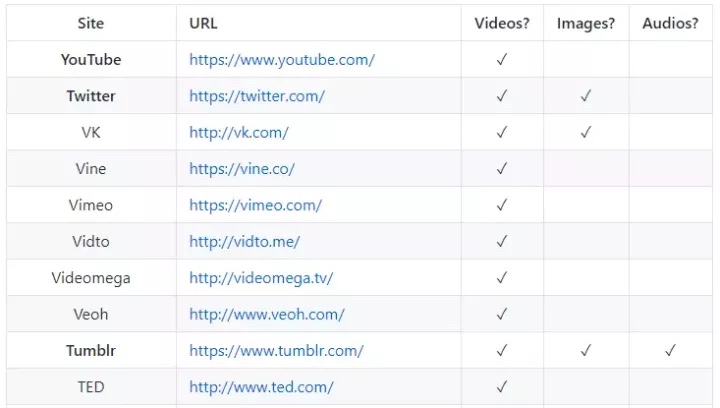Visit the vimeo.com link
Viewport: 720px width, 408px height.
click(255, 205)
